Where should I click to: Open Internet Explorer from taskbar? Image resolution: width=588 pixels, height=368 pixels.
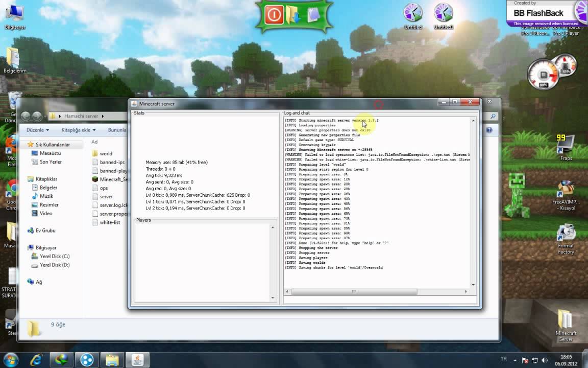coord(36,360)
